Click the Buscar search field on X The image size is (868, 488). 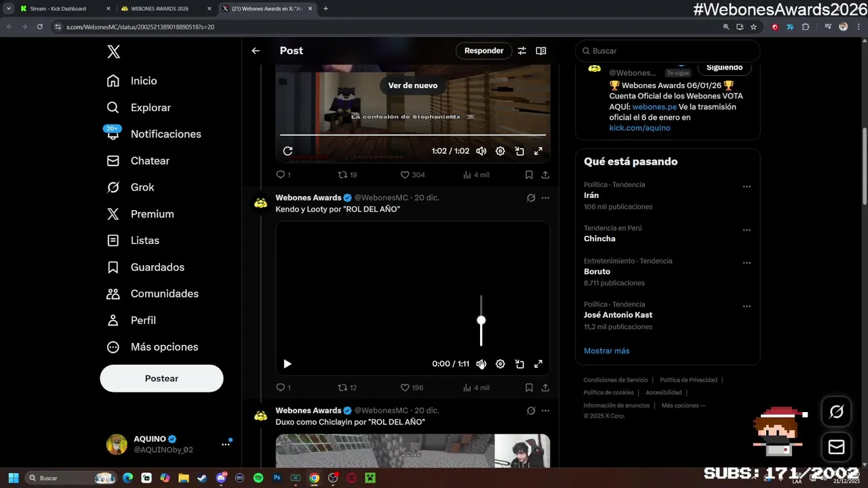pyautogui.click(x=667, y=51)
